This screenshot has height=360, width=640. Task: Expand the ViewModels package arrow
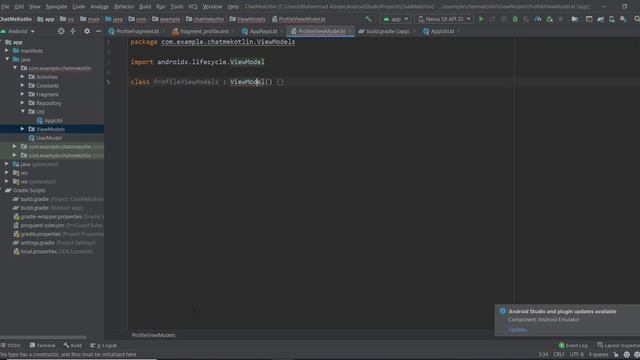[22, 129]
